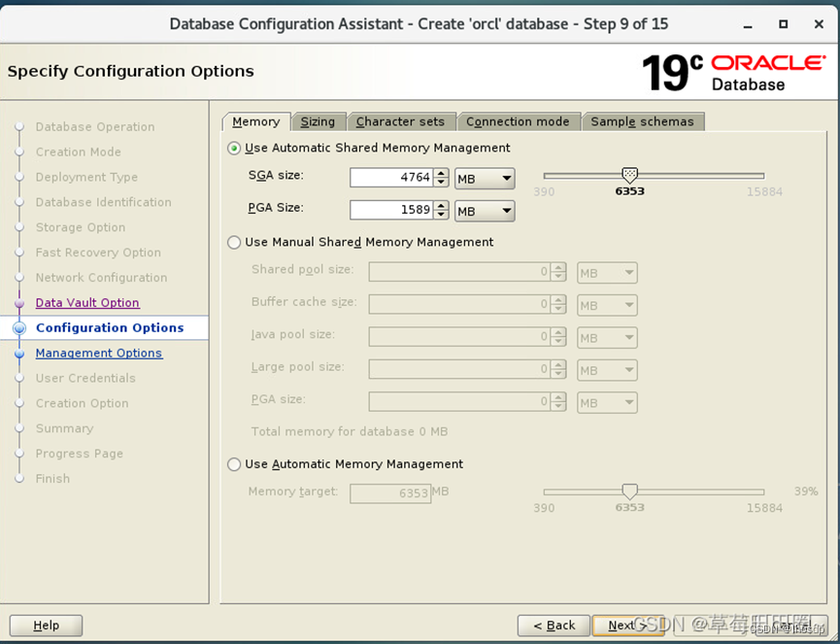Screen dimensions: 840x644
Task: Increase PGA Size with up arrow
Action: click(x=442, y=205)
